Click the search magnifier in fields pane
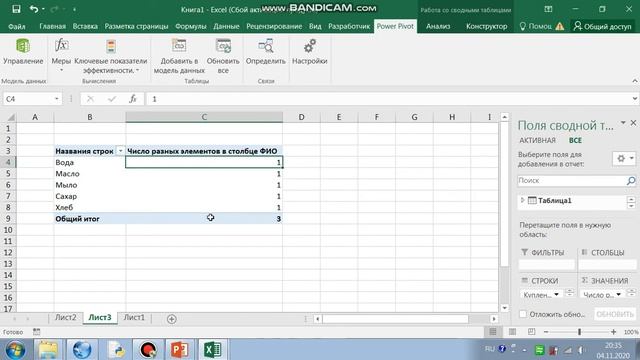The height and width of the screenshot is (360, 640). point(631,180)
